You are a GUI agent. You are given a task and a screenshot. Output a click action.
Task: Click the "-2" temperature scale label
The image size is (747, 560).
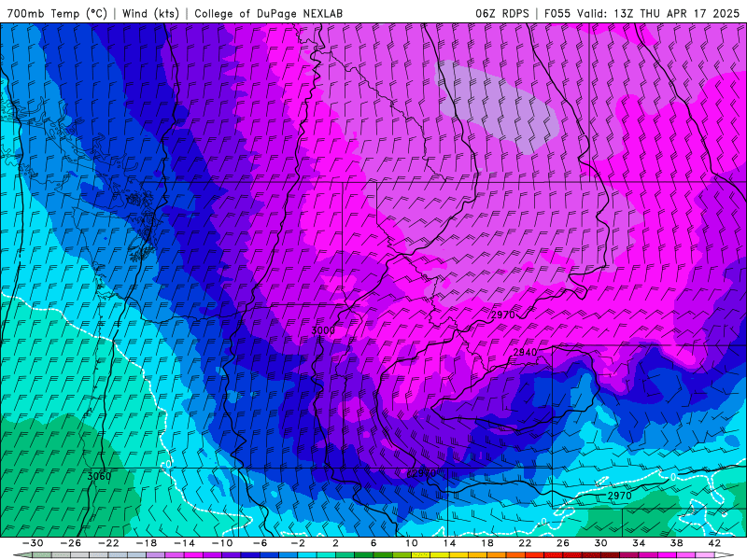tap(297, 543)
